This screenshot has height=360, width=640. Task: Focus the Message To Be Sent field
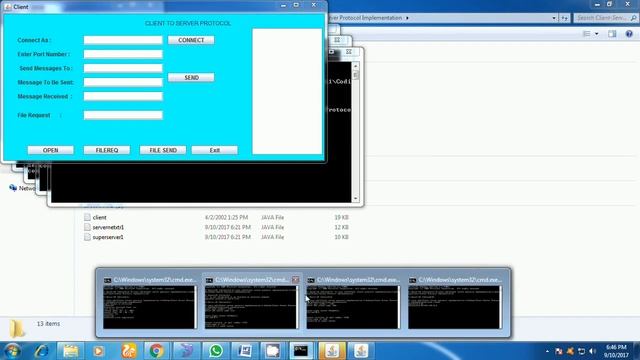pos(123,82)
